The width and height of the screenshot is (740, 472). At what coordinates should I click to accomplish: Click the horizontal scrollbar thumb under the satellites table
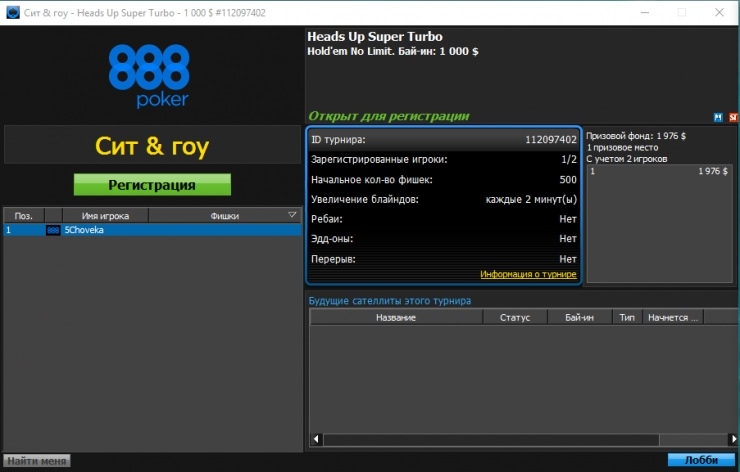[x=491, y=439]
